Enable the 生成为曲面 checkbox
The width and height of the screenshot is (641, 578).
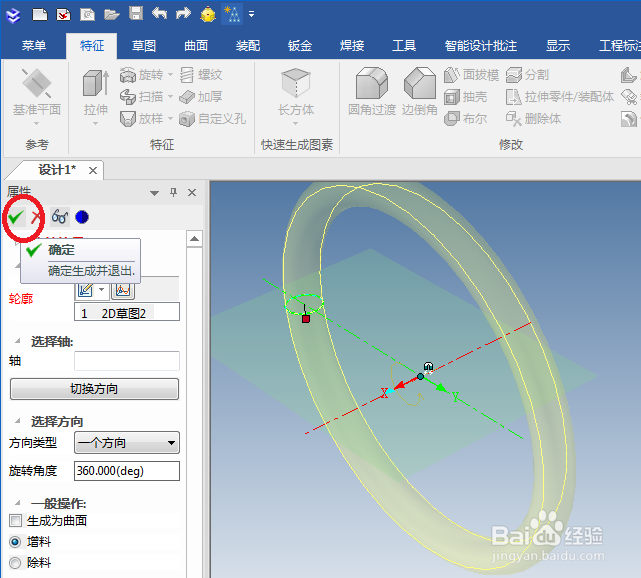click(16, 521)
